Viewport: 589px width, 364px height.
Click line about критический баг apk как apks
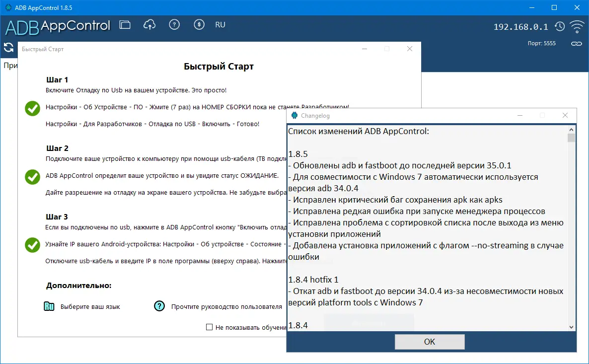point(395,200)
